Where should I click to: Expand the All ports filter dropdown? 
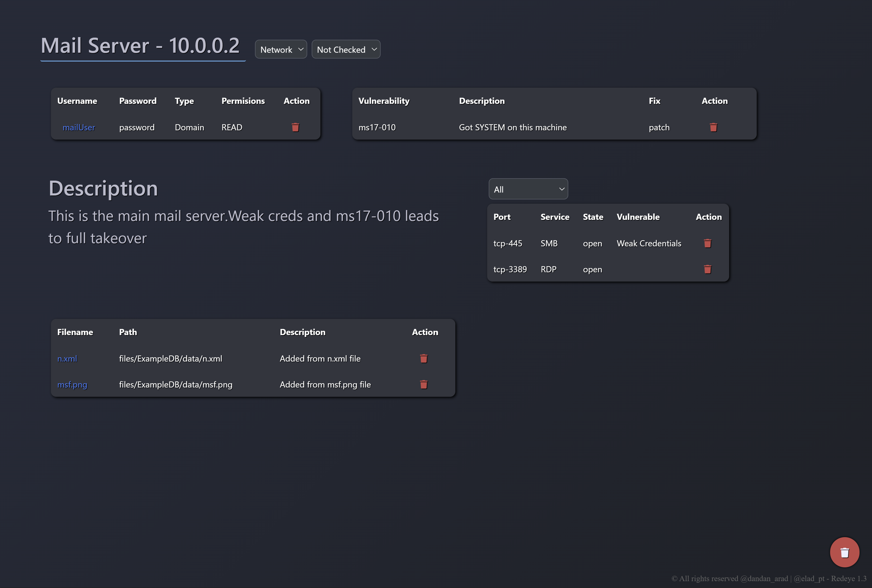pyautogui.click(x=528, y=189)
